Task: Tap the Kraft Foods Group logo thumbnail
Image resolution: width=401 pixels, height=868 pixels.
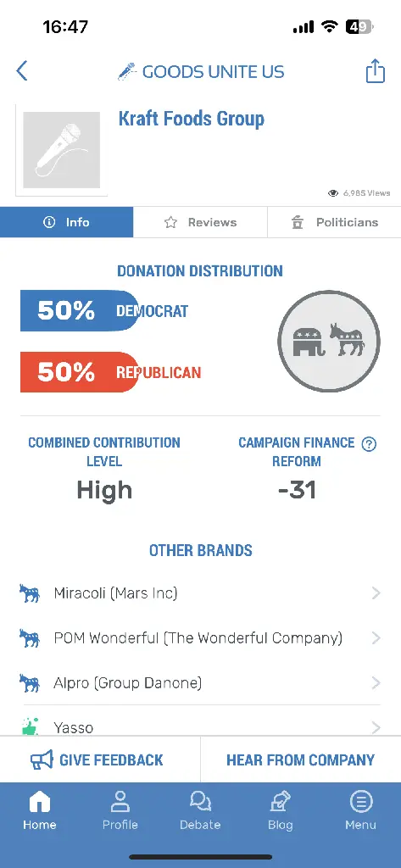Action: pyautogui.click(x=62, y=150)
